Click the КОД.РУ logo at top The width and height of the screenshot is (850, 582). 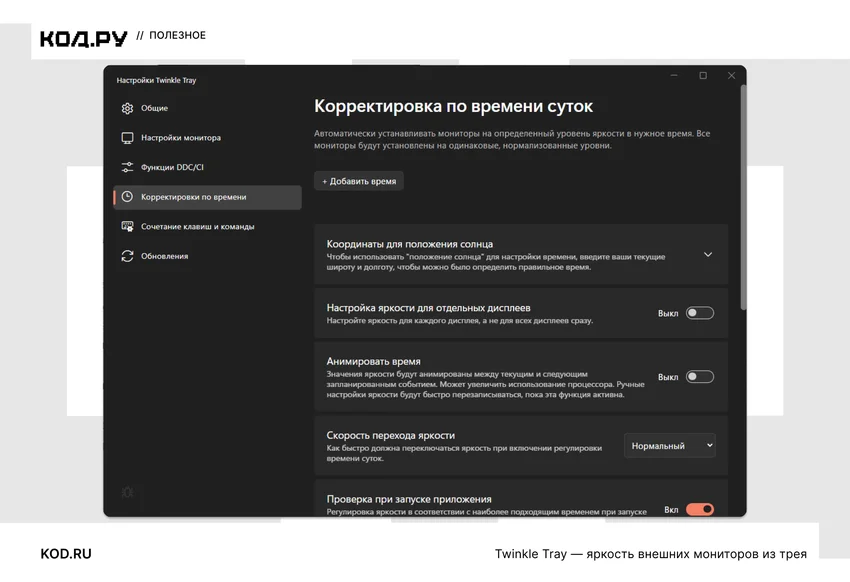(83, 38)
